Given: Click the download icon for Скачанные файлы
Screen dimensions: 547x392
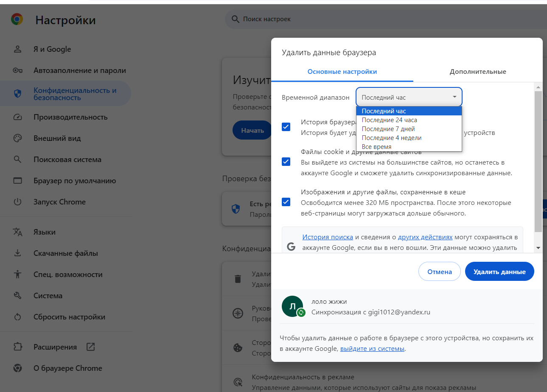Looking at the screenshot, I should [17, 253].
